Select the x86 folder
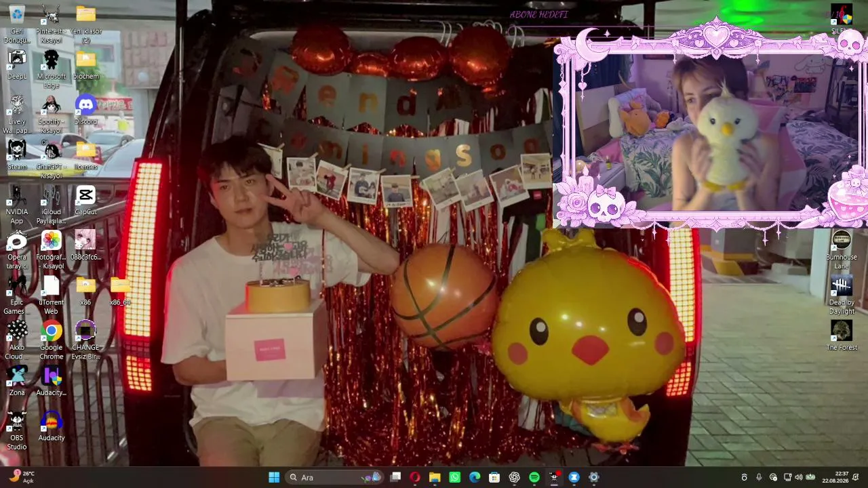Viewport: 868px width, 488px height. tap(85, 291)
